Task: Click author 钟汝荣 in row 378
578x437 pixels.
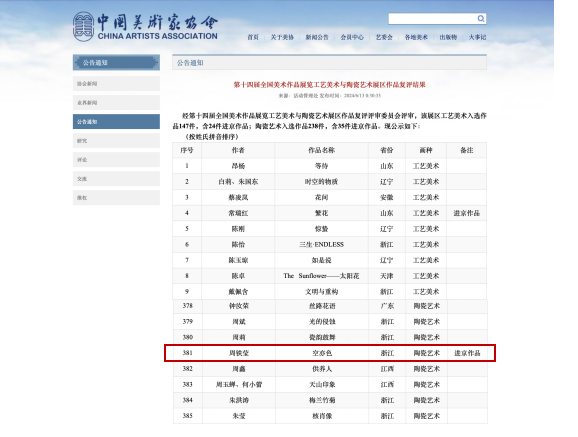Action: point(239,306)
